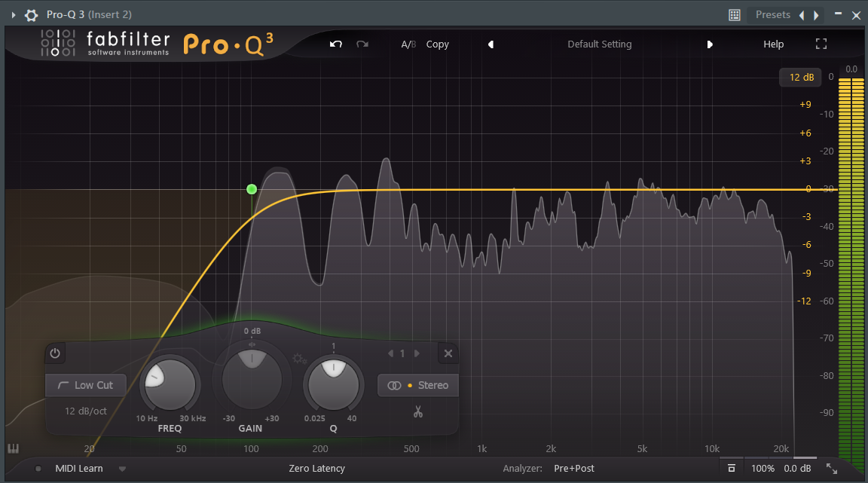Open the Presets menu
868x483 pixels.
pyautogui.click(x=773, y=14)
